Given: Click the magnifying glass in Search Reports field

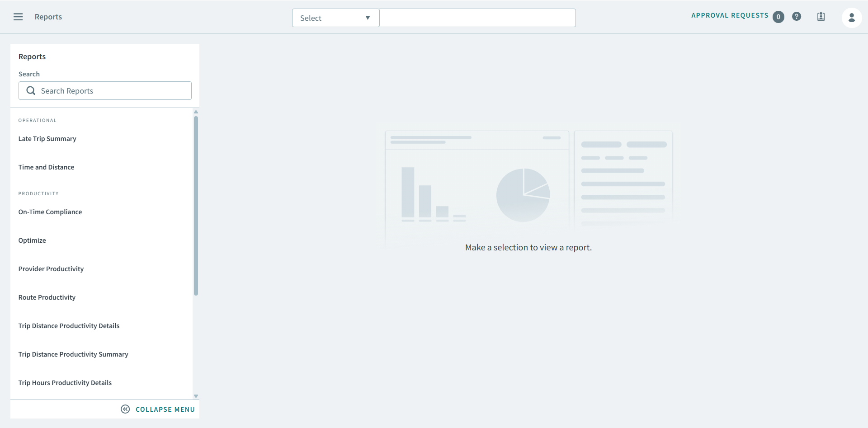Looking at the screenshot, I should tap(31, 90).
